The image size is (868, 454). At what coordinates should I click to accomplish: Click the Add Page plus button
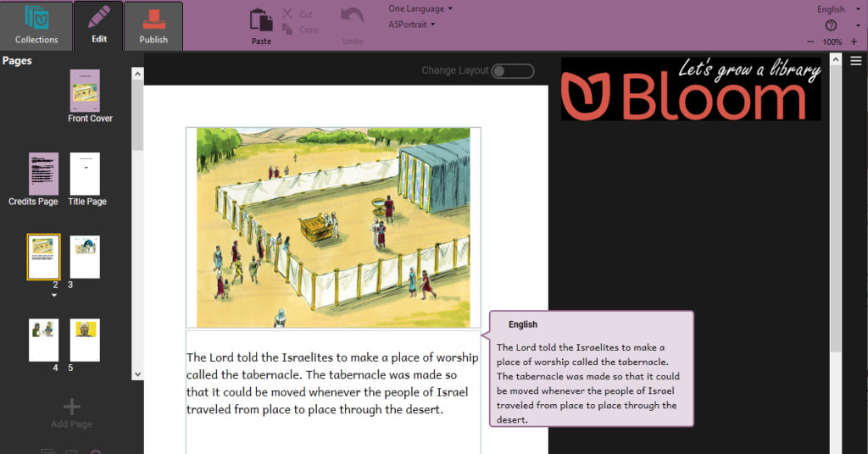(71, 407)
